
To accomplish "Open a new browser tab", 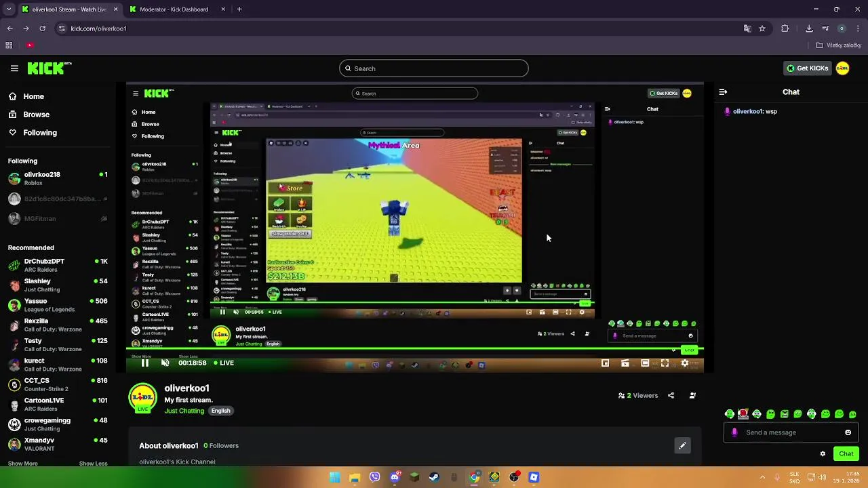I will click(239, 9).
